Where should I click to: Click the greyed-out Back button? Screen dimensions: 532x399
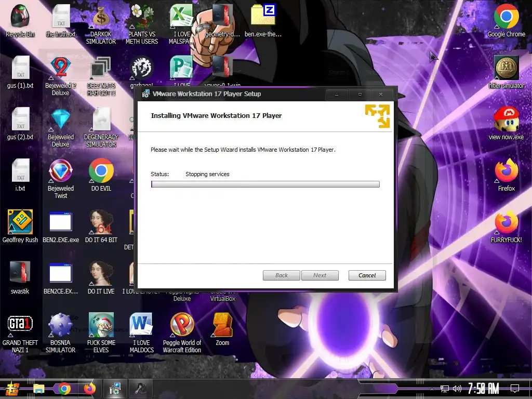(281, 275)
